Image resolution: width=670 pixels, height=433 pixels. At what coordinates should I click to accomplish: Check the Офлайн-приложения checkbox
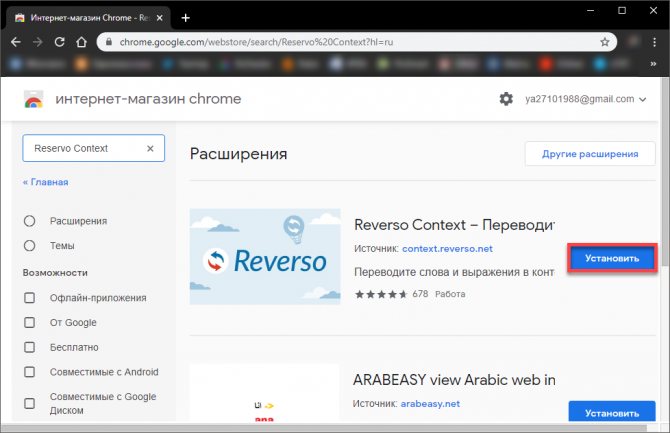point(29,298)
